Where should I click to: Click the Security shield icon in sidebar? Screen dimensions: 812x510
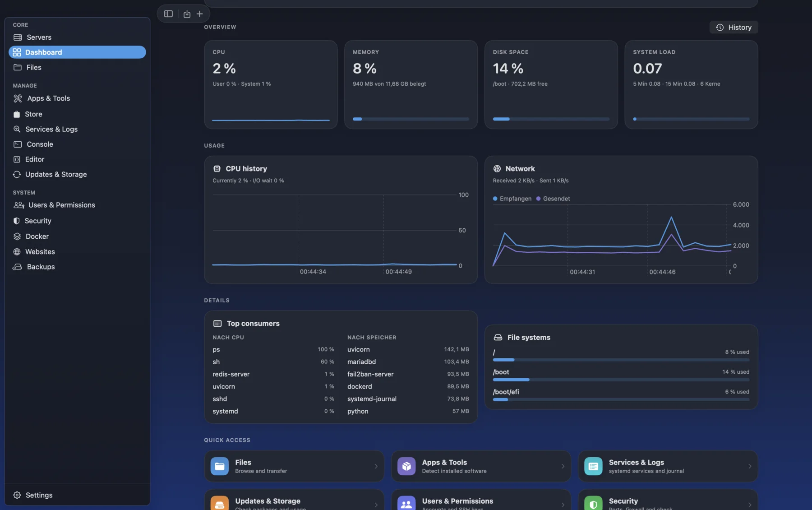16,221
